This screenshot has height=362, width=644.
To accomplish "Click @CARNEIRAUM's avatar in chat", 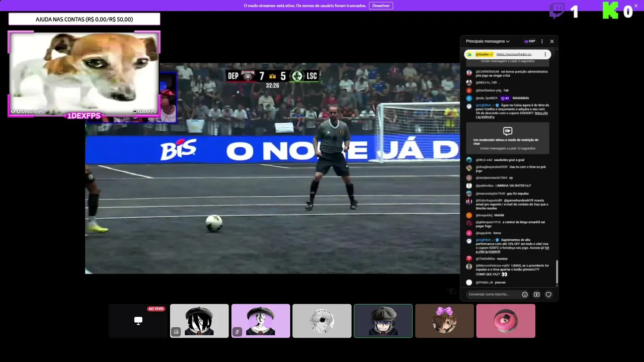I will 469,73.
